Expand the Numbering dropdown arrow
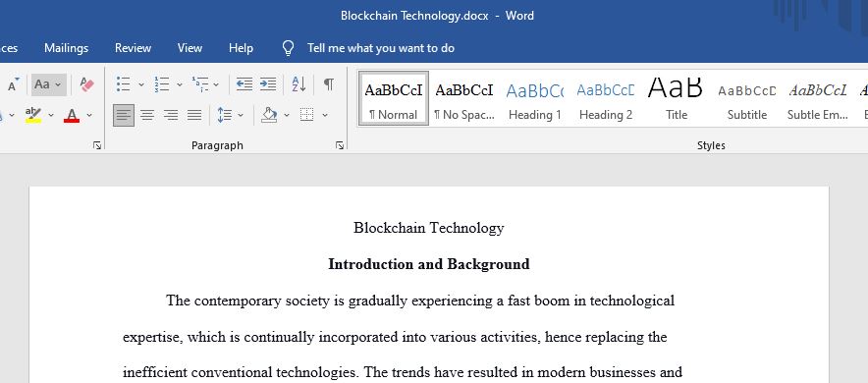The image size is (868, 383). pyautogui.click(x=179, y=84)
